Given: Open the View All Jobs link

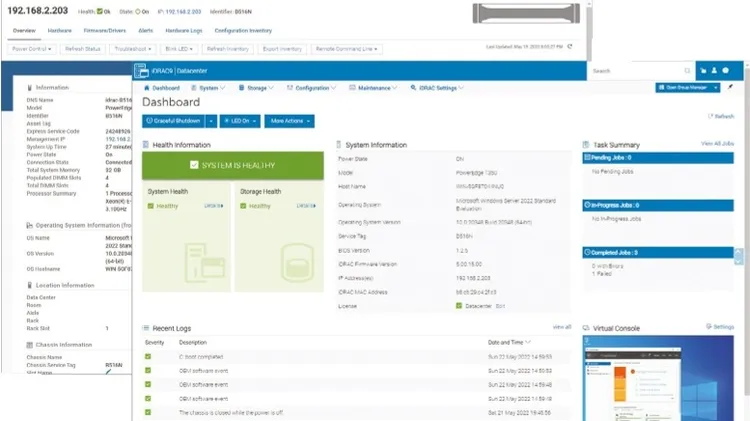Looking at the screenshot, I should click(x=717, y=144).
